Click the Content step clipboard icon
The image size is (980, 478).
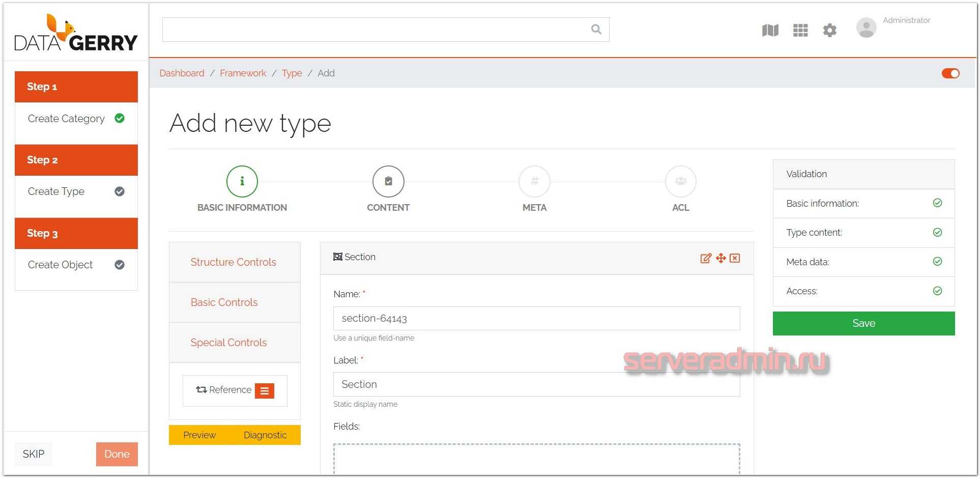(388, 181)
